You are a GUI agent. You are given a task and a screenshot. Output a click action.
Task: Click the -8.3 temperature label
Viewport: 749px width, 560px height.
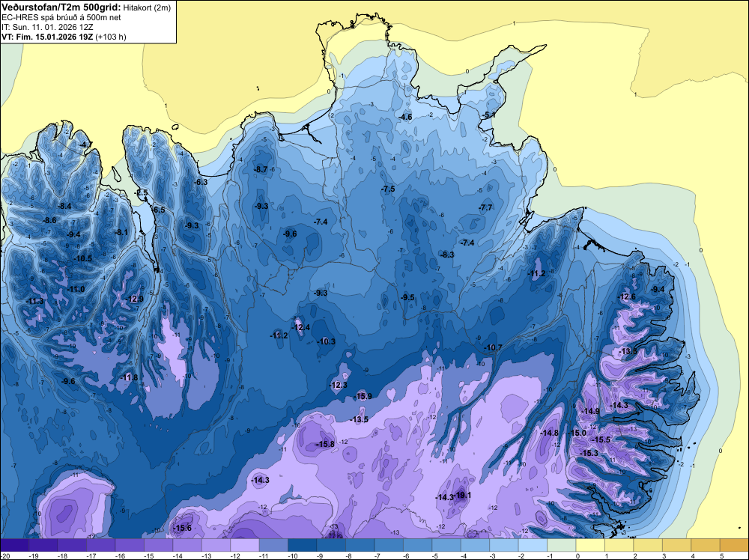(447, 255)
